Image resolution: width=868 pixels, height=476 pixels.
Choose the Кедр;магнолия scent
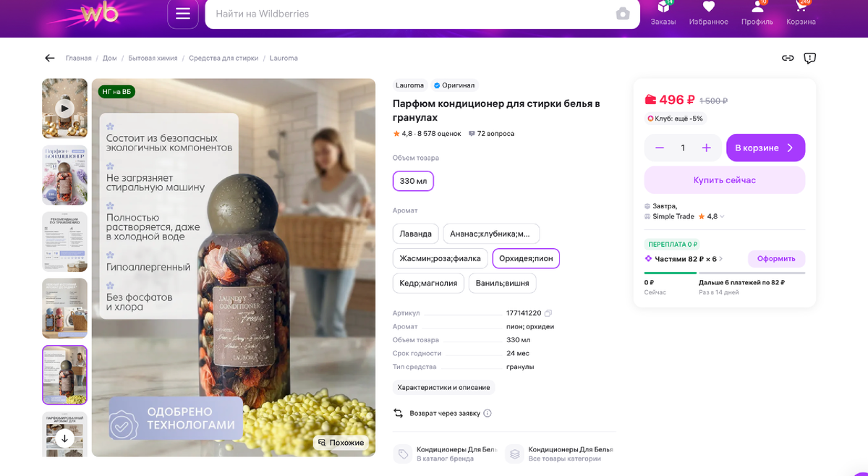pyautogui.click(x=428, y=283)
